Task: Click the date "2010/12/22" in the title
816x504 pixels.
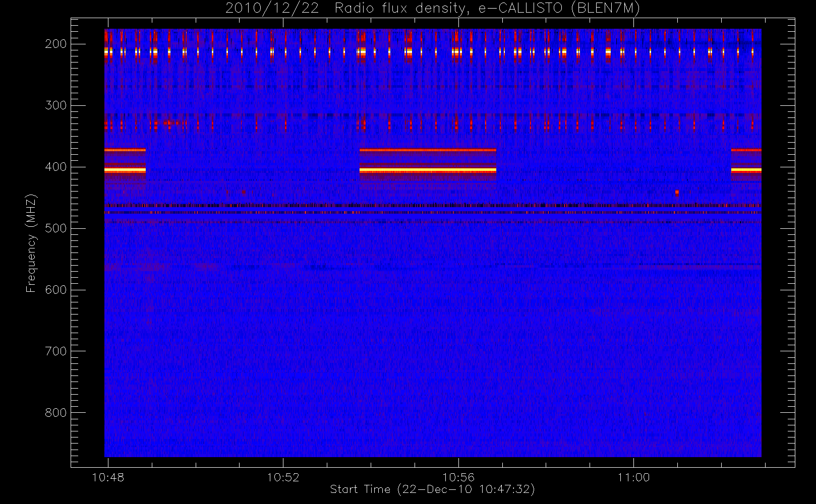Action: click(272, 9)
